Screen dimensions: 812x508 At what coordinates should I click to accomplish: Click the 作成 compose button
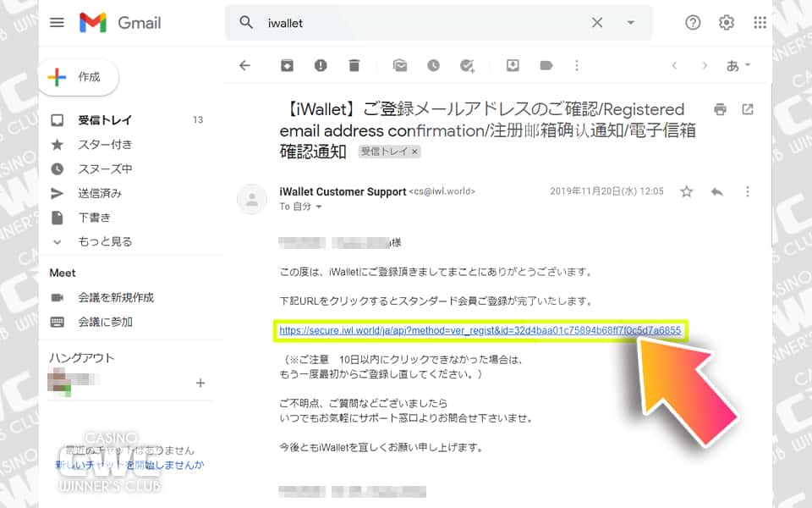click(79, 77)
